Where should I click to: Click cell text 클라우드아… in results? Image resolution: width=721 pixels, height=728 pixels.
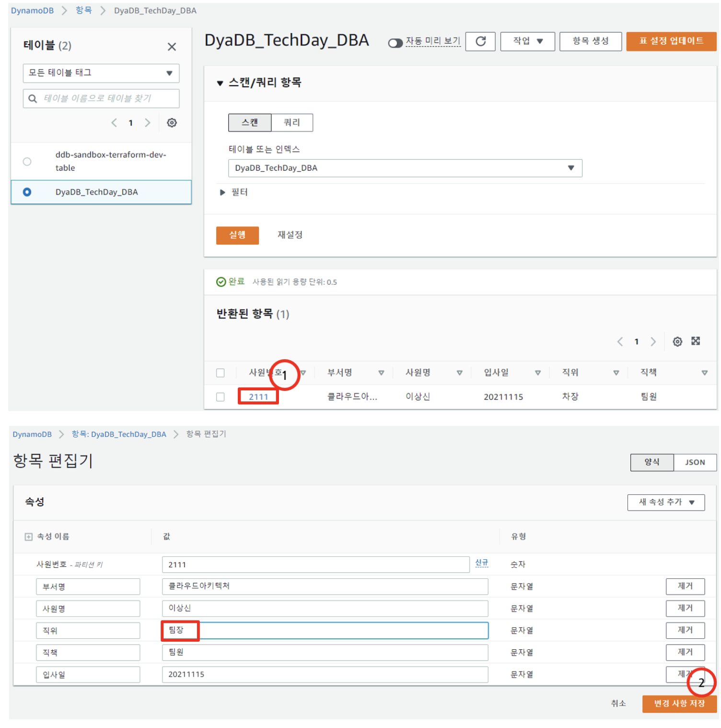pos(352,397)
